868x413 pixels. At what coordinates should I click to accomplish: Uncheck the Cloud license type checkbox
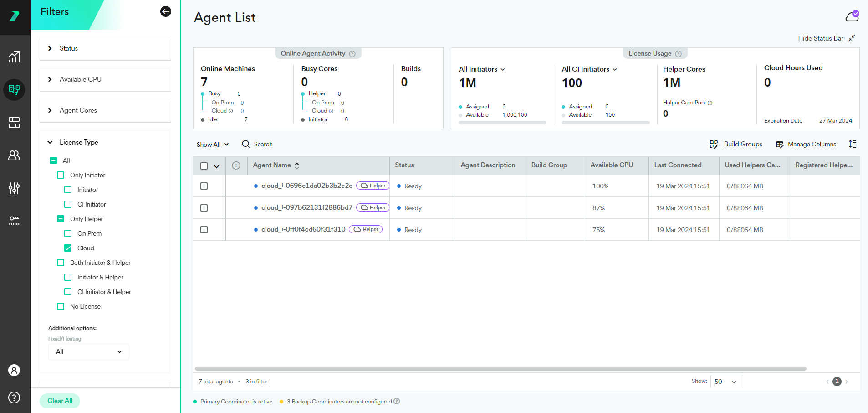pyautogui.click(x=68, y=248)
